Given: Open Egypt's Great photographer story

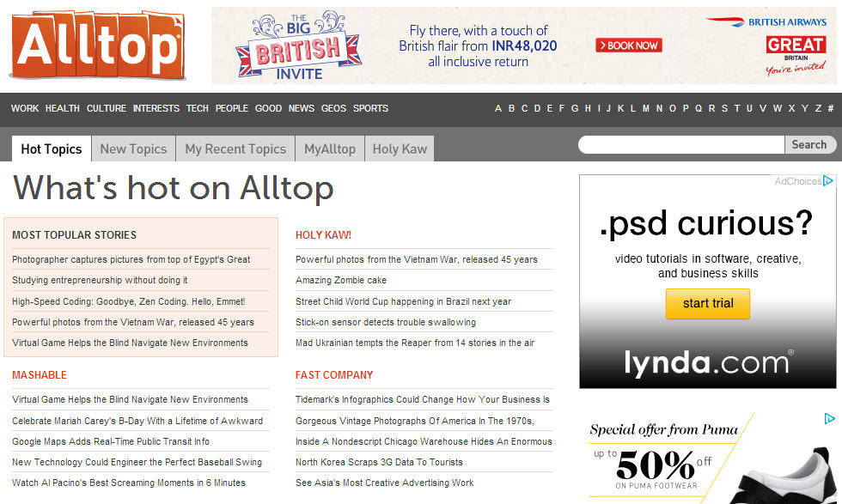Looking at the screenshot, I should point(131,260).
